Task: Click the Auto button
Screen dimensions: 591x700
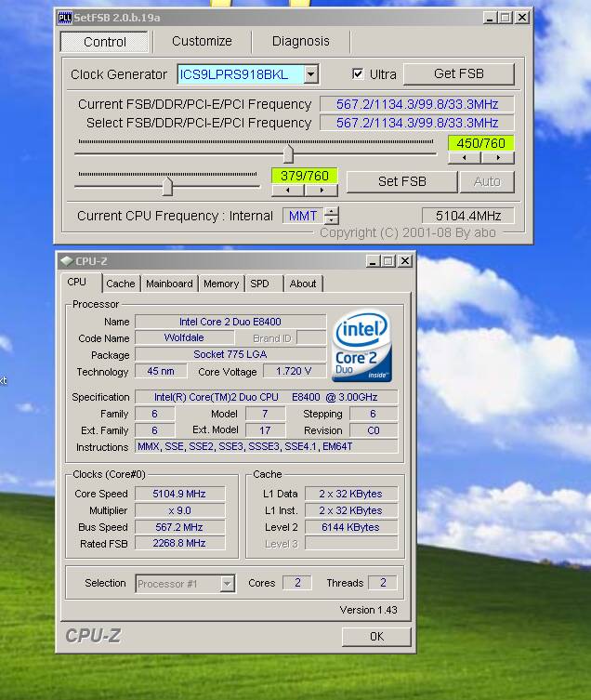Action: [487, 181]
